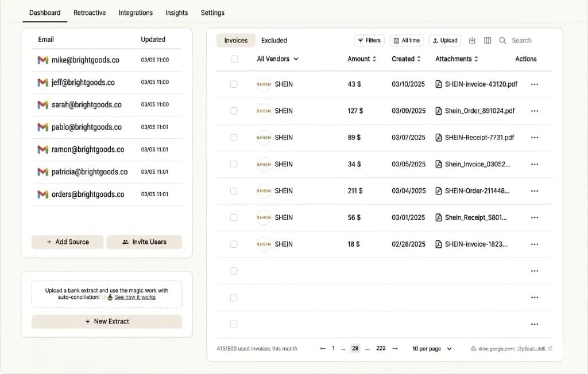Check the checkbox on the 127 $ invoice row
The width and height of the screenshot is (588, 374).
click(234, 111)
